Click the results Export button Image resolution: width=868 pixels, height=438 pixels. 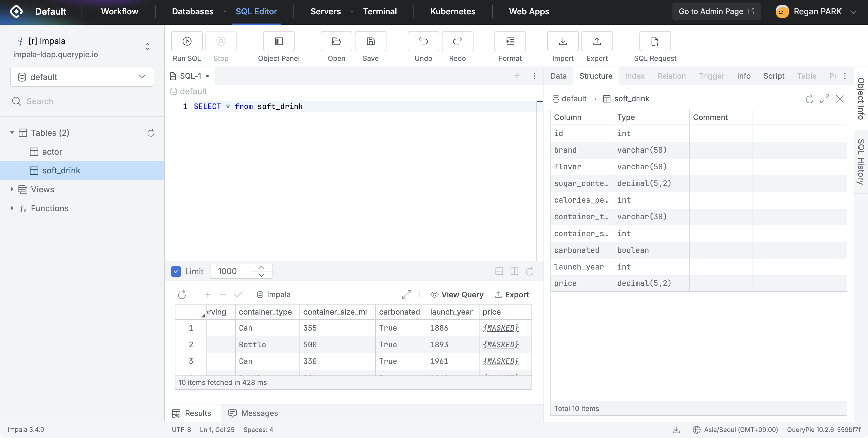click(511, 294)
